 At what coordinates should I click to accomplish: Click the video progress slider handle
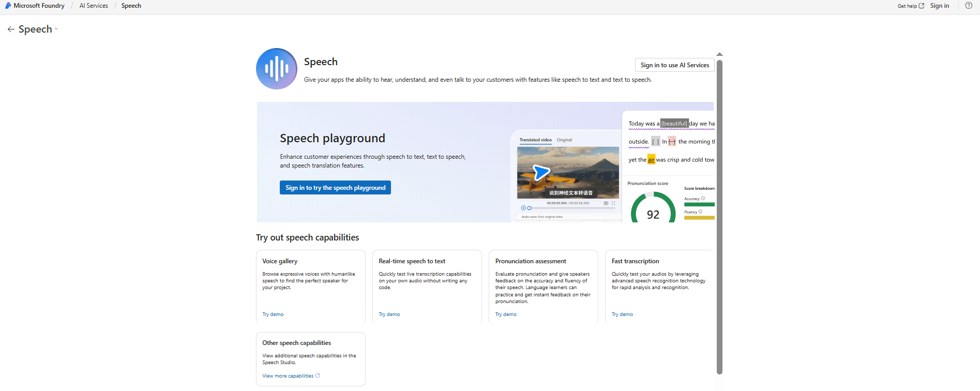(529, 208)
